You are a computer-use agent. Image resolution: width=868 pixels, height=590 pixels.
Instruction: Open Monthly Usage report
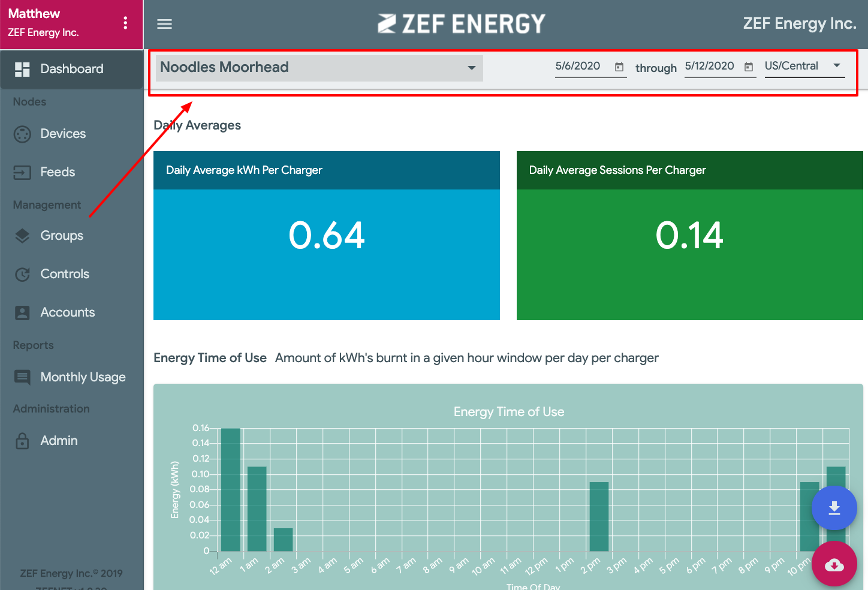[72, 377]
